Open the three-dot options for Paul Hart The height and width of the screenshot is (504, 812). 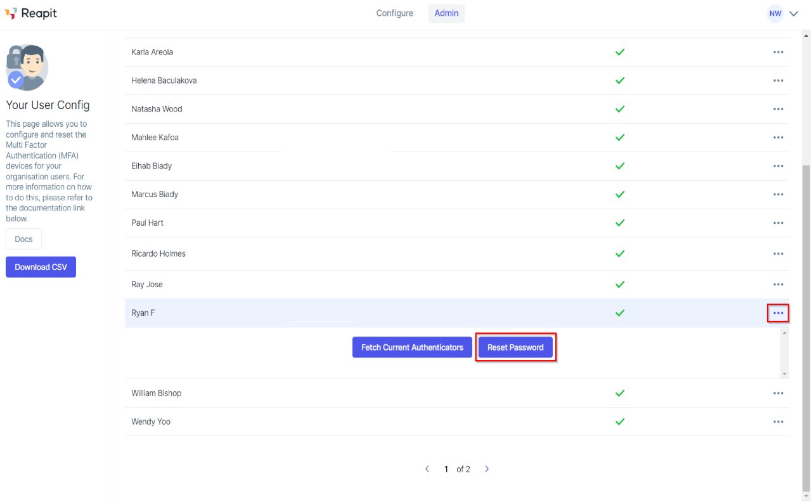778,223
